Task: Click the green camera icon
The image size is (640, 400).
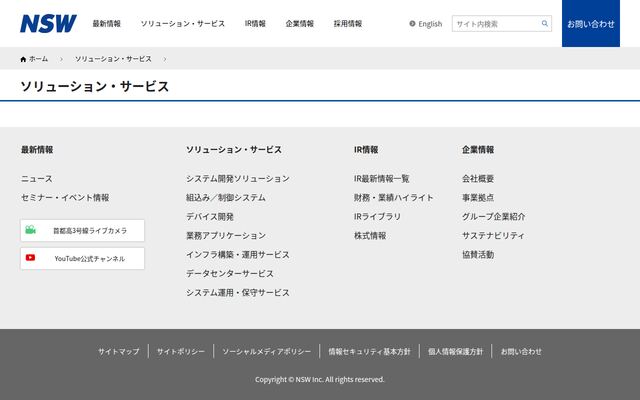Action: [x=31, y=230]
